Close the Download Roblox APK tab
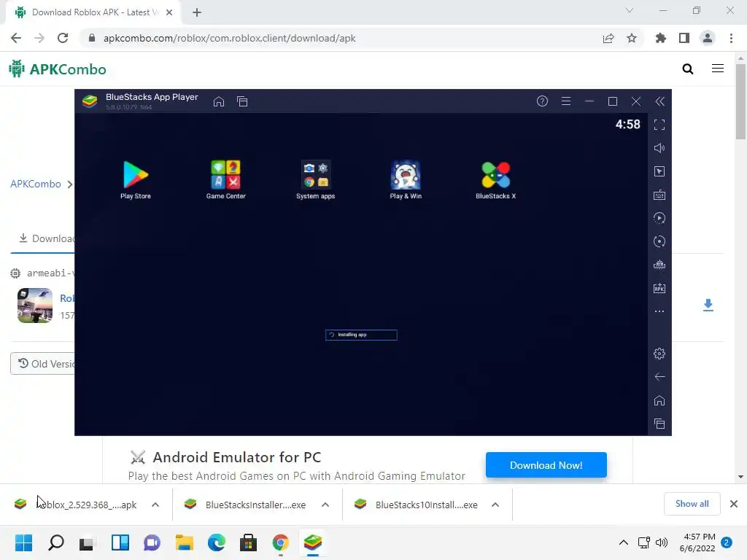 (x=169, y=12)
